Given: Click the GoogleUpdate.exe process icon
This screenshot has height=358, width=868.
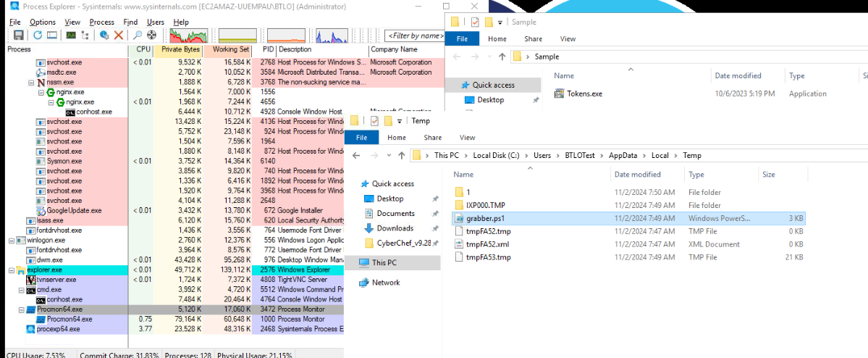Looking at the screenshot, I should click(41, 211).
